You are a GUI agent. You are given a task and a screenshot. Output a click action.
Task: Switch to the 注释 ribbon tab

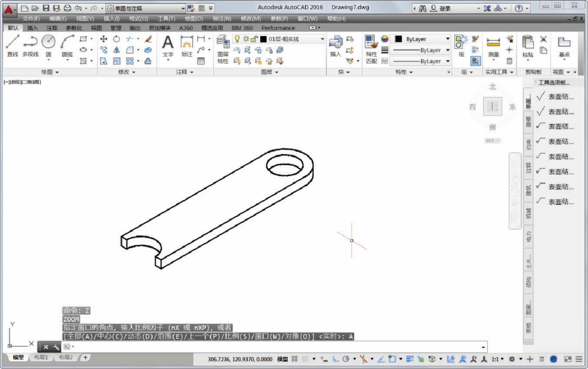coord(52,28)
